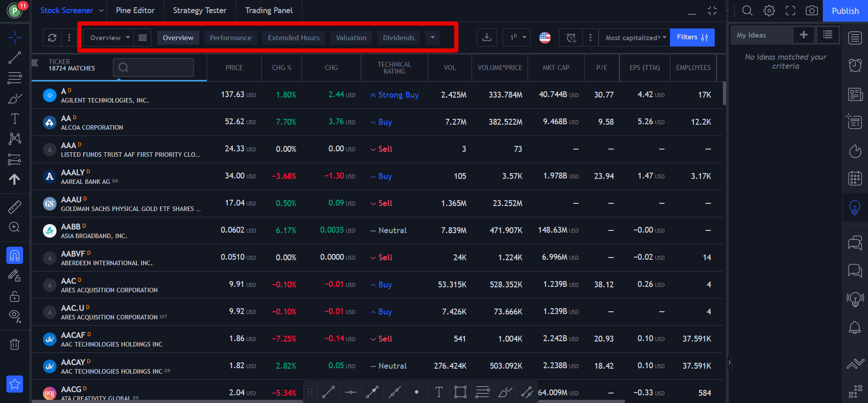
Task: Select the ruler measure tool
Action: tap(14, 207)
